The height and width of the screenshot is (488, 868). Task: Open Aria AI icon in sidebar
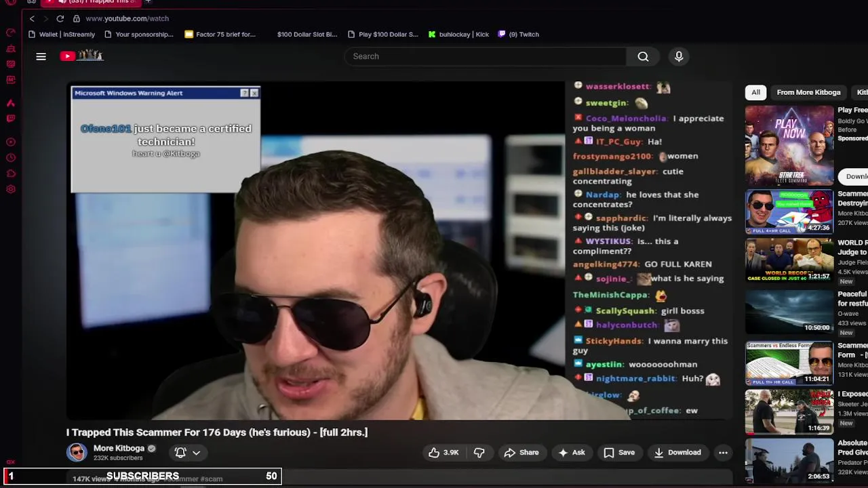11,103
